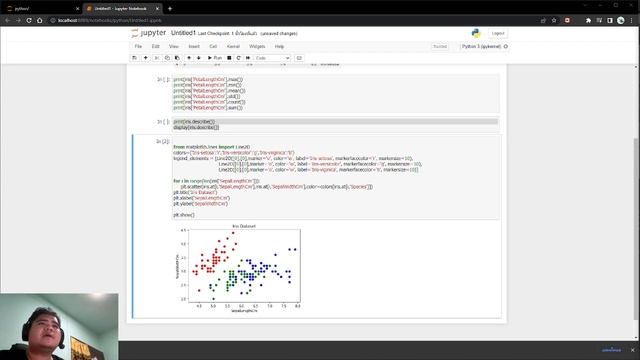Screen dimensions: 640x360
Task: Go back in browser history
Action: click(7, 20)
